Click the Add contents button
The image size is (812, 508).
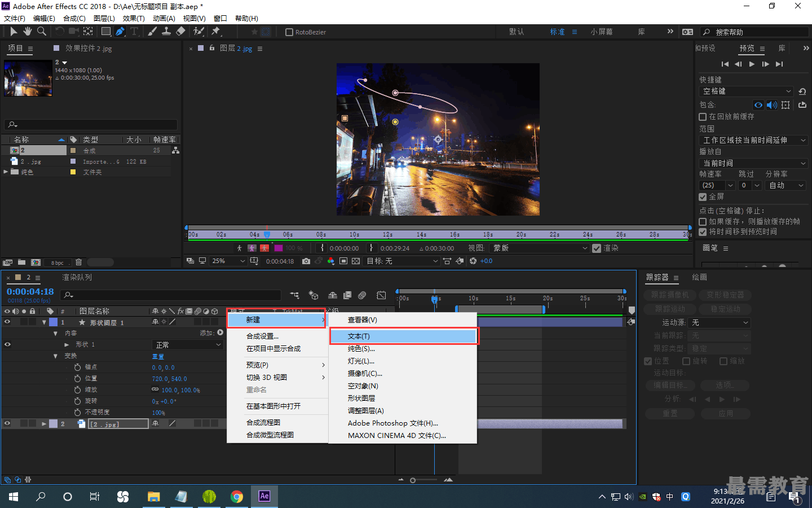(220, 333)
